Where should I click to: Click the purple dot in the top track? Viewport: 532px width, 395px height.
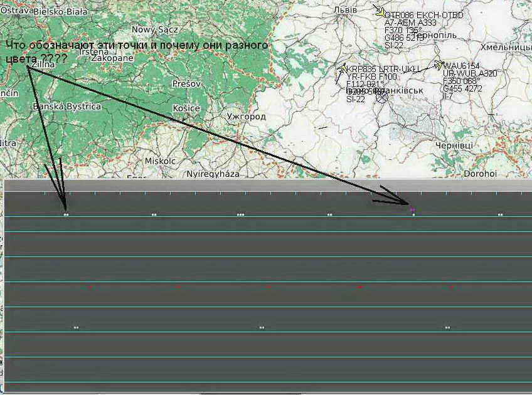(412, 209)
